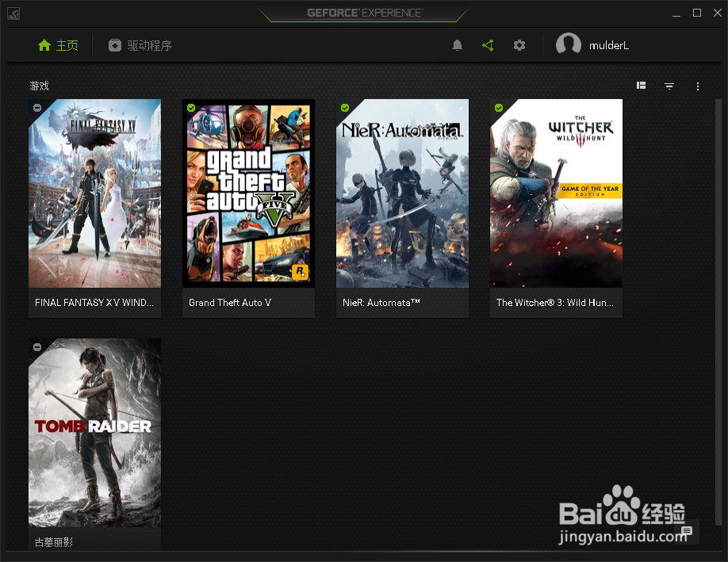This screenshot has width=728, height=562.
Task: Open the share overlay icon
Action: pyautogui.click(x=488, y=45)
